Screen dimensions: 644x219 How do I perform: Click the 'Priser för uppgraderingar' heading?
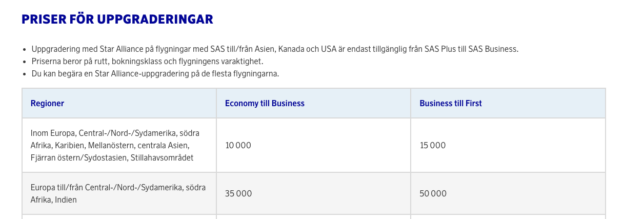[x=117, y=19]
